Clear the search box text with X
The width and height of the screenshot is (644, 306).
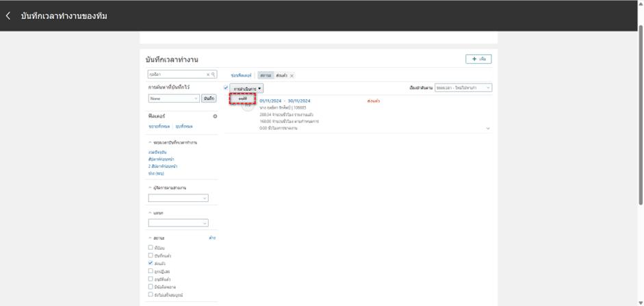pyautogui.click(x=208, y=75)
